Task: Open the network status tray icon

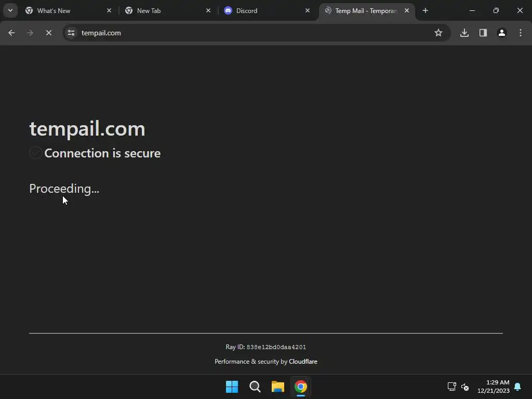Action: click(x=452, y=387)
